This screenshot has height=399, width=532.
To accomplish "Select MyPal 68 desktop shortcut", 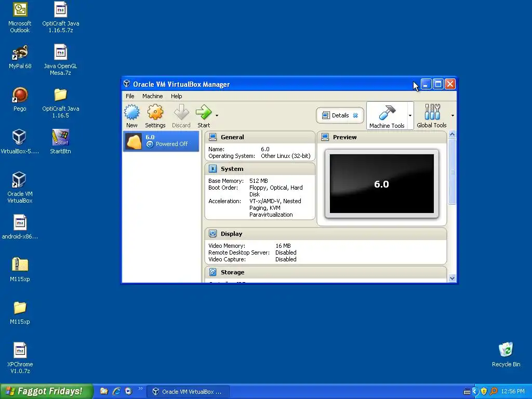I will (20, 57).
